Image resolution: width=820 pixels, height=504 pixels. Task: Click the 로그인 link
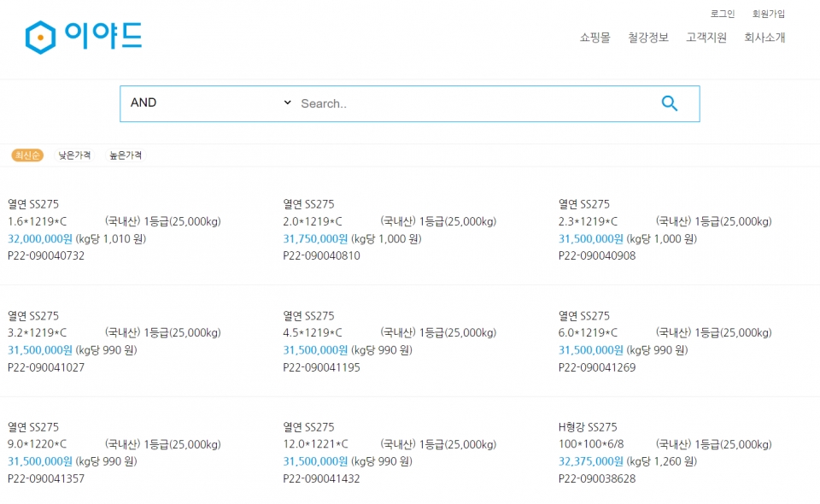[723, 14]
